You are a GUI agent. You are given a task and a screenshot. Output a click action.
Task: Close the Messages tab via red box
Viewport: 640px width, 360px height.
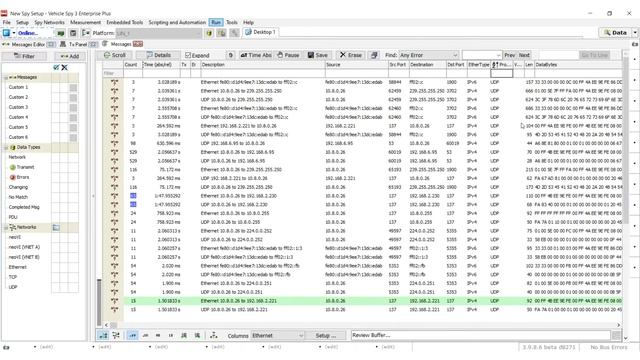[138, 44]
